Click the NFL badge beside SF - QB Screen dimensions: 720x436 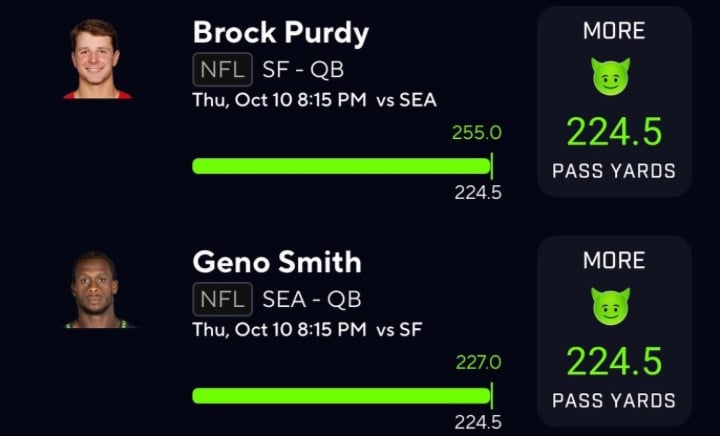coord(223,69)
